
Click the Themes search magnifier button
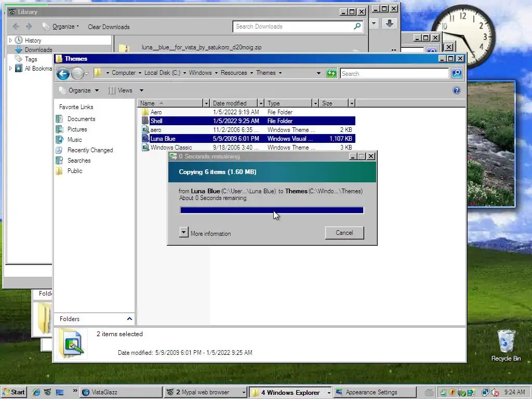coord(457,73)
